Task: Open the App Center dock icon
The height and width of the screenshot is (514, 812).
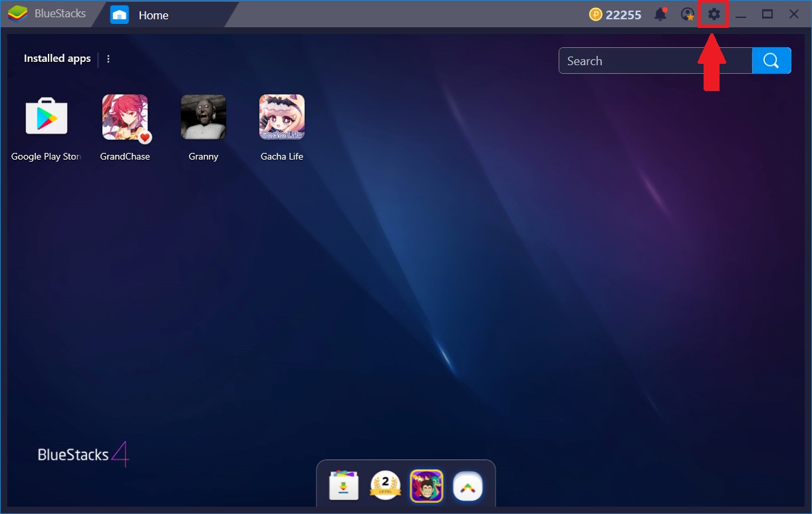Action: [344, 485]
